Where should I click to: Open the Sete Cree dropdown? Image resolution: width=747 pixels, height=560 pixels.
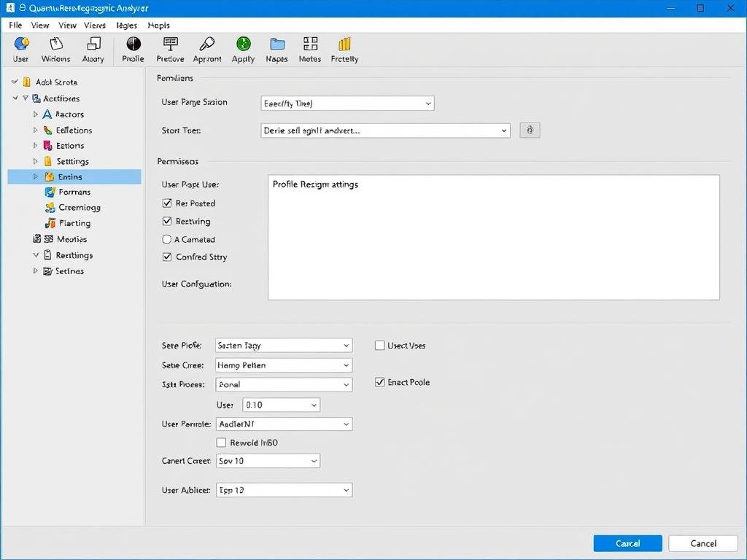pyautogui.click(x=284, y=365)
